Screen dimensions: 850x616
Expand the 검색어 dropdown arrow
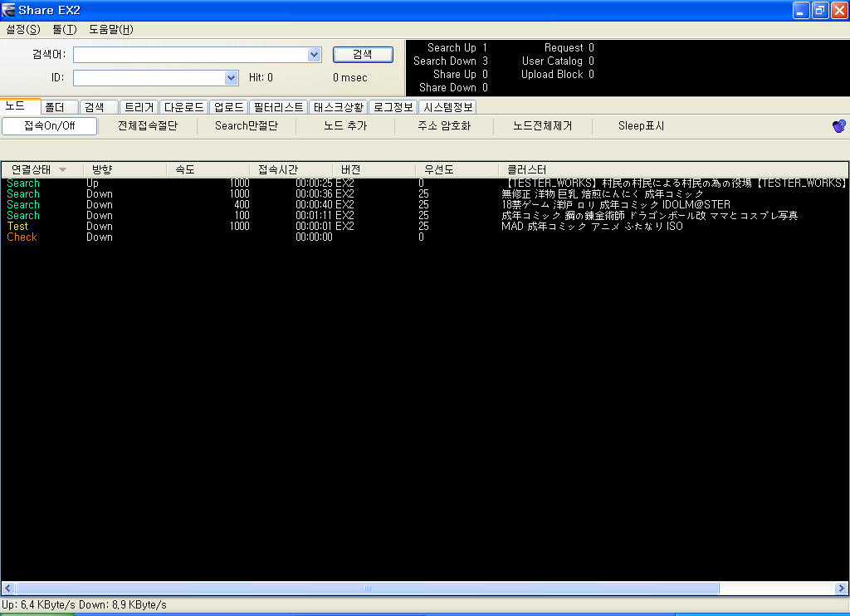click(314, 55)
